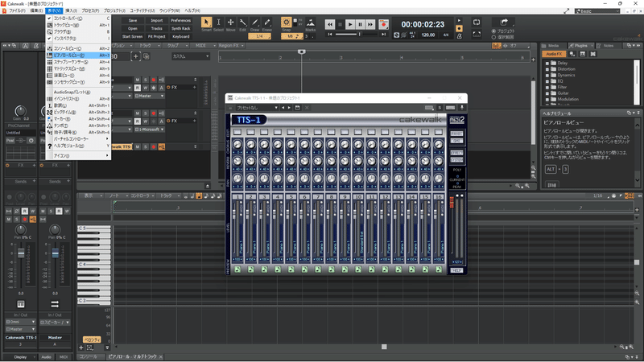Jump to project end button
Viewport: 644px width, 362px height.
coord(384,35)
